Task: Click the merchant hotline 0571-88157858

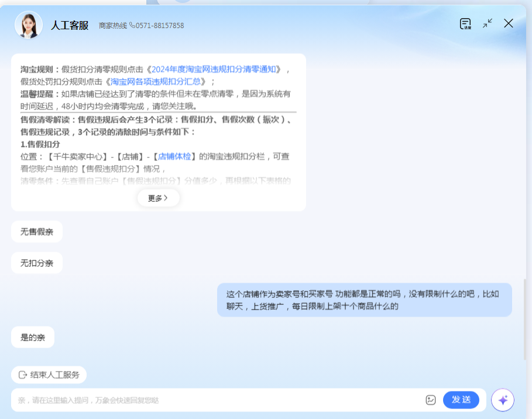Action: [x=141, y=25]
